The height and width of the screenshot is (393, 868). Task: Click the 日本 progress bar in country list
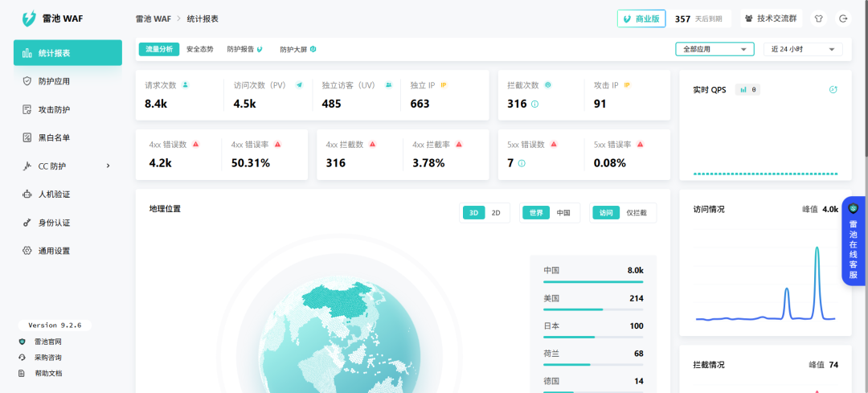tap(593, 337)
